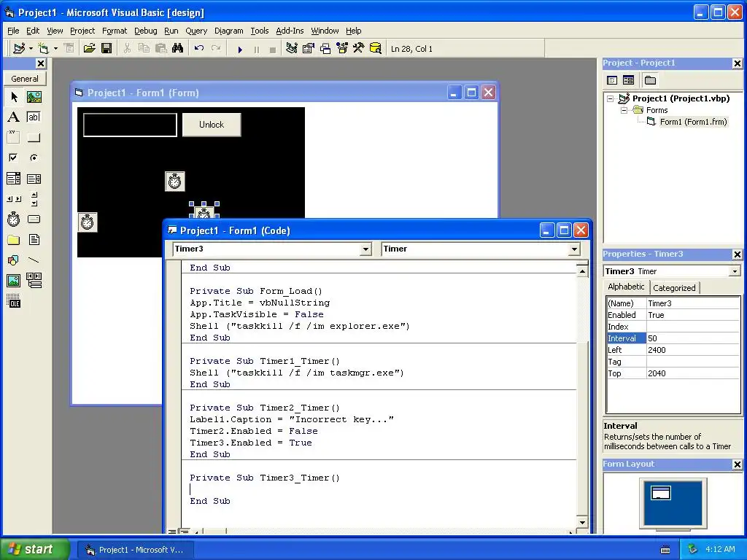This screenshot has width=747, height=560.
Task: Click the Interval value 50
Action: coord(693,338)
